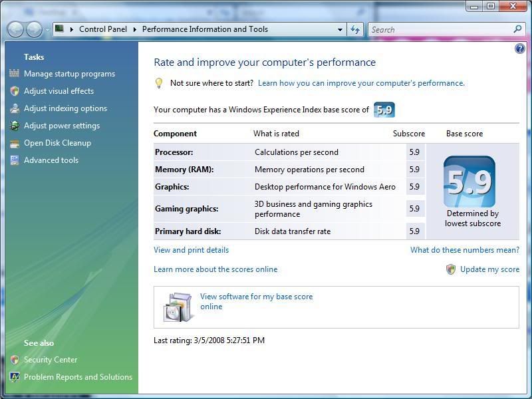Launch Open Disk Cleanup task

[57, 143]
